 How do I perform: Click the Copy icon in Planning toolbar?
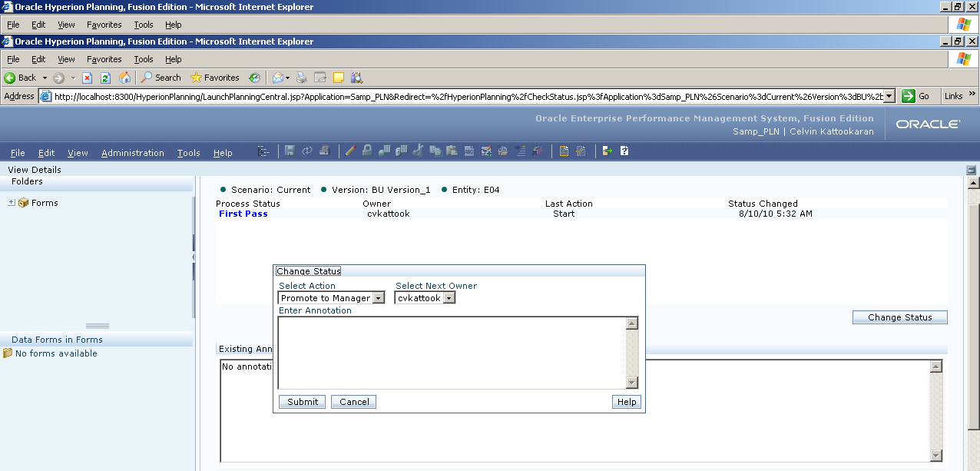click(x=435, y=151)
